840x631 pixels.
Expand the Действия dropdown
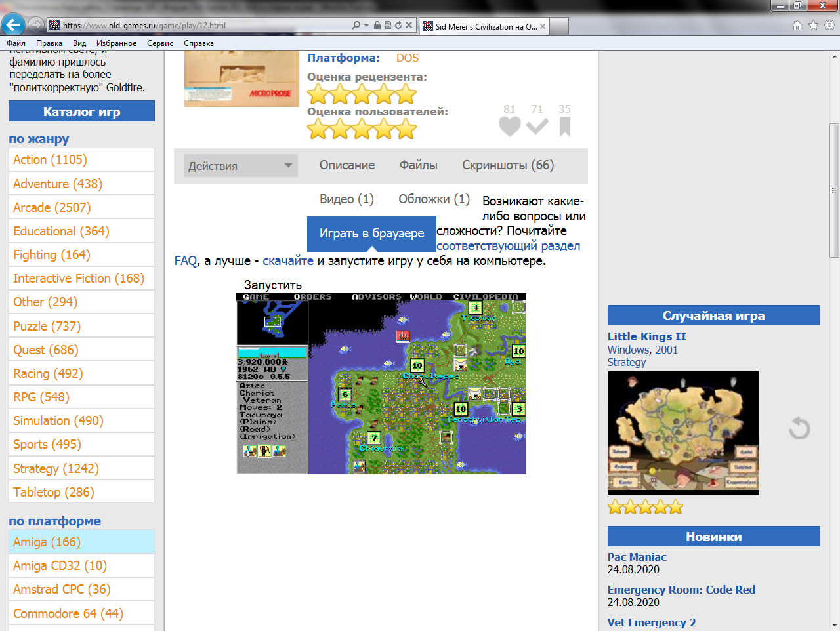(240, 165)
